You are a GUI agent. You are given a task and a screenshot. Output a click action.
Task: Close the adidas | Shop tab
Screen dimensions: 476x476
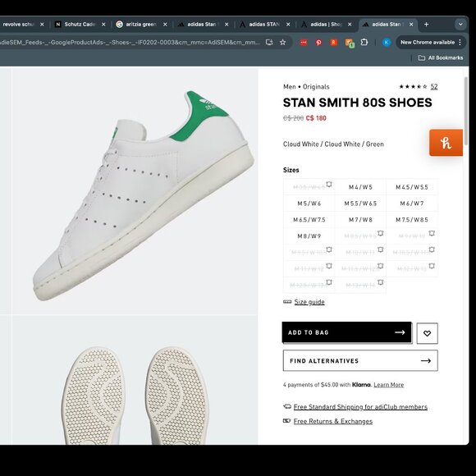pos(350,25)
